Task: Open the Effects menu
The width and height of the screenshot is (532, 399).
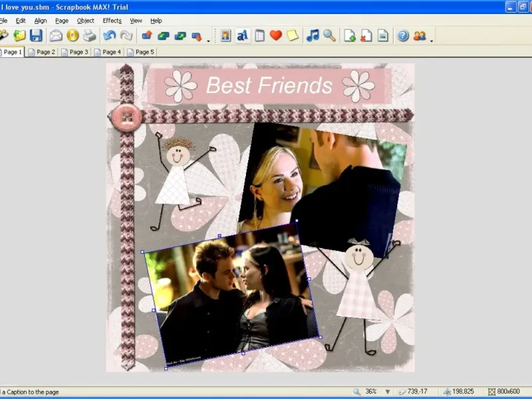Action: point(112,21)
